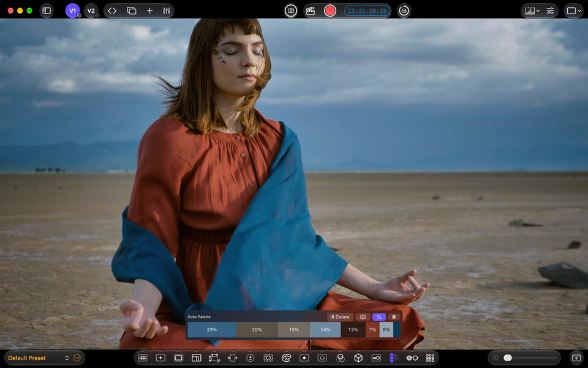Select the 23% blue swatch
588x368 pixels.
(212, 330)
